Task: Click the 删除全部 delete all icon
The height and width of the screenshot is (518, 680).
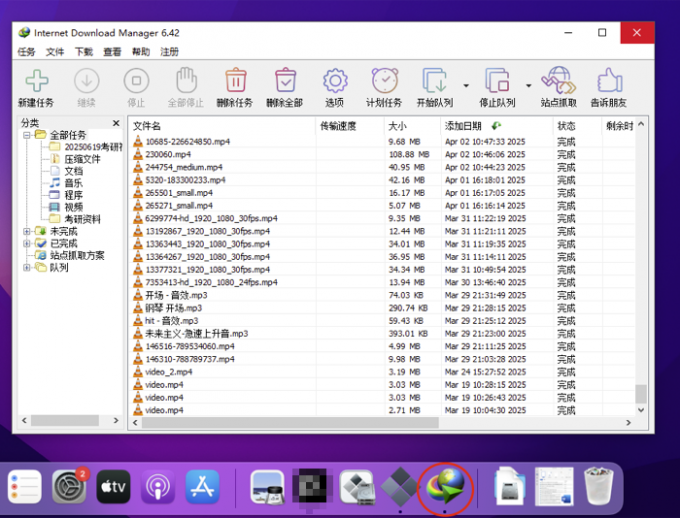Action: click(285, 80)
